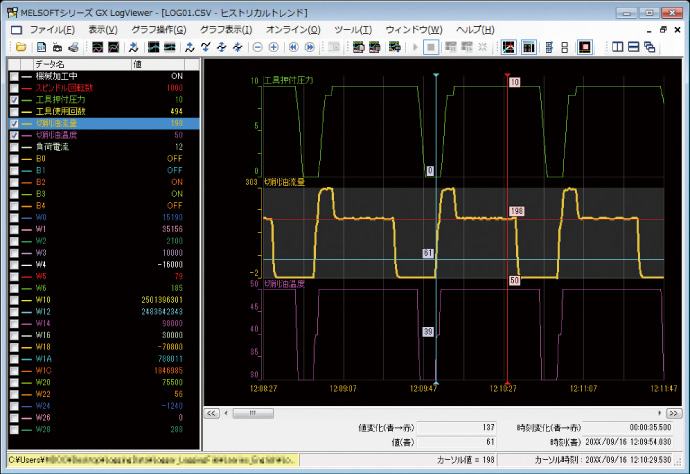
Task: Open the ツール(T) menu
Action: pyautogui.click(x=353, y=30)
